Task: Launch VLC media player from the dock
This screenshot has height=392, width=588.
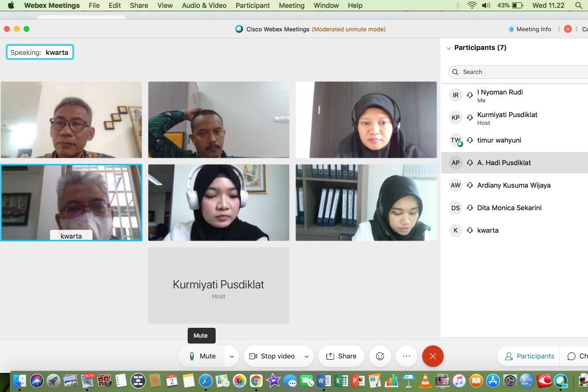Action: (x=425, y=381)
